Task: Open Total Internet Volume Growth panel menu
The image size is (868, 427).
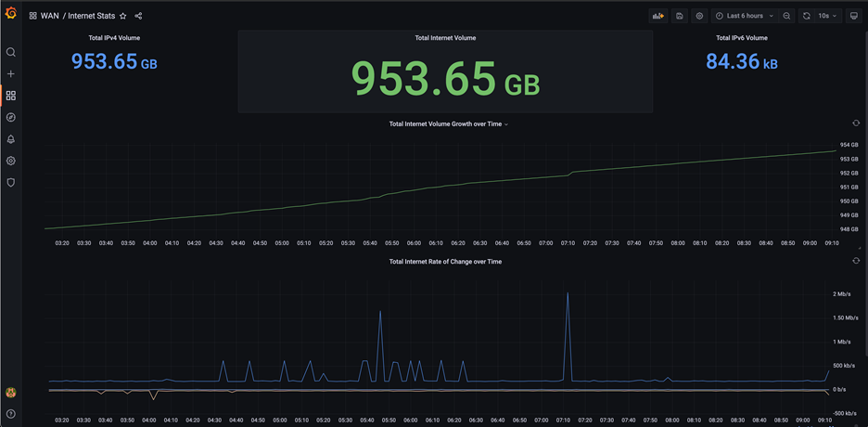Action: 448,123
